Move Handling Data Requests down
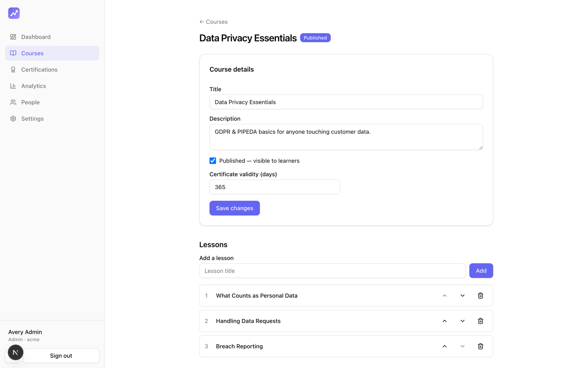Viewport: 588px width, 368px height. pos(462,321)
